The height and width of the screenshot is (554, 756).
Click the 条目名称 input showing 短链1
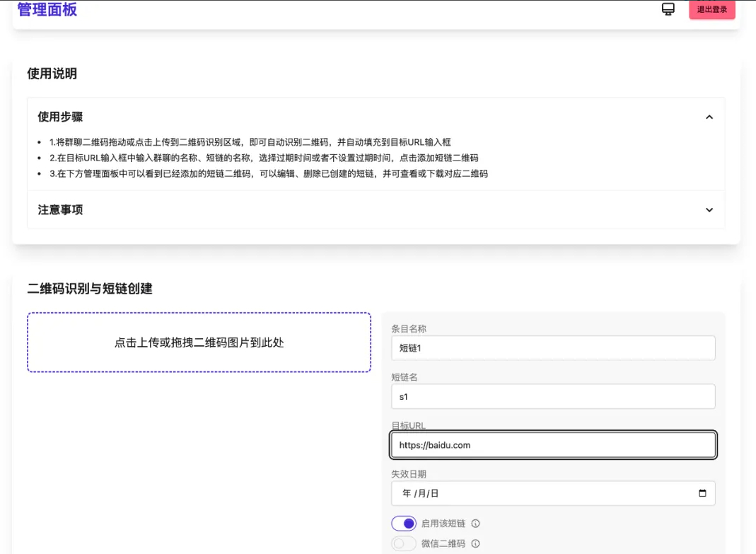(x=552, y=347)
